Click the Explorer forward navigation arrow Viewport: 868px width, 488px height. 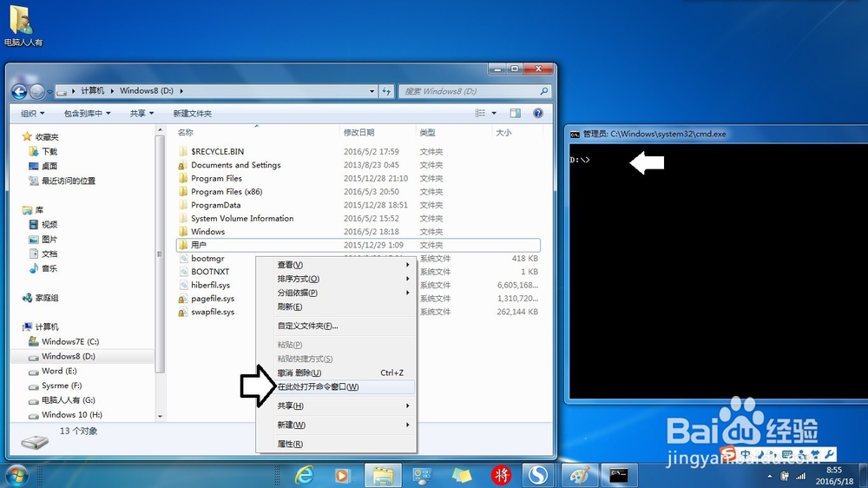coord(37,91)
